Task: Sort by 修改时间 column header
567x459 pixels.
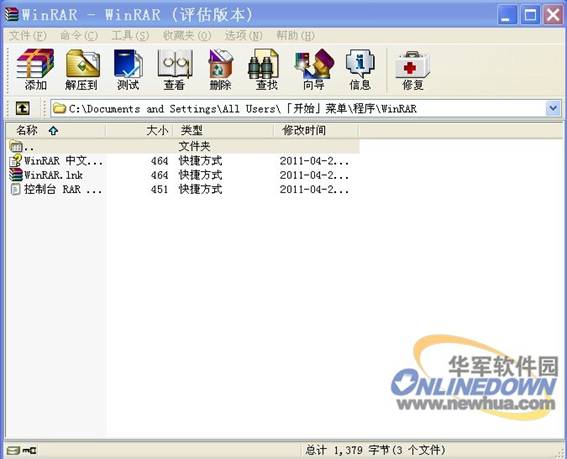Action: tap(316, 130)
